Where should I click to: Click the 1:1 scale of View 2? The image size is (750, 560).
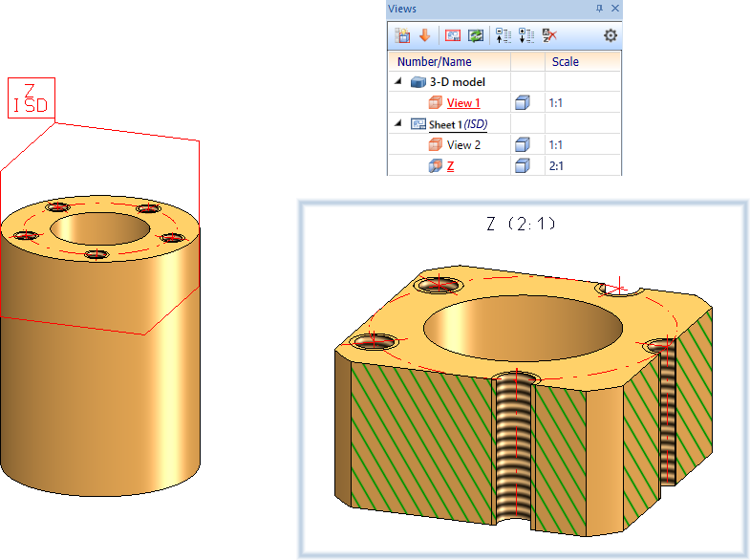click(x=555, y=145)
